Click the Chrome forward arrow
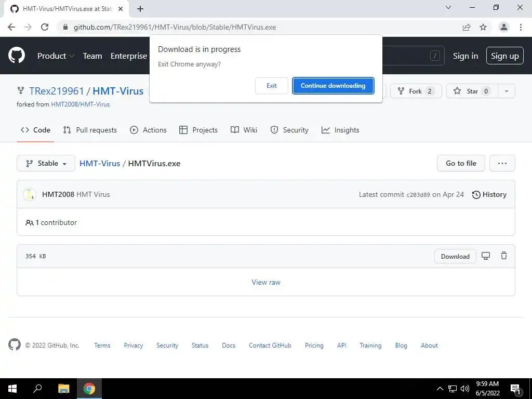 (28, 27)
